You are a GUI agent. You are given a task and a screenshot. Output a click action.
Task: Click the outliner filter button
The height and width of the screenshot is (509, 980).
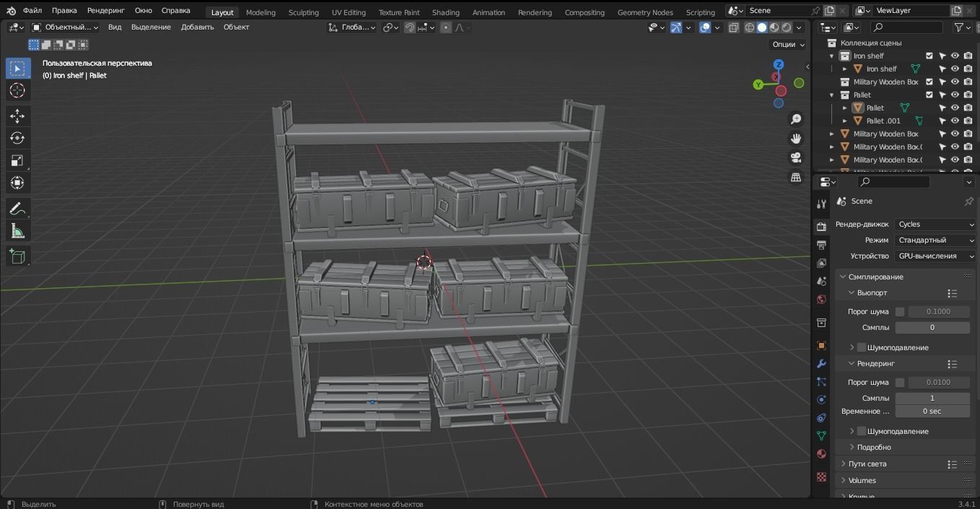click(x=958, y=27)
